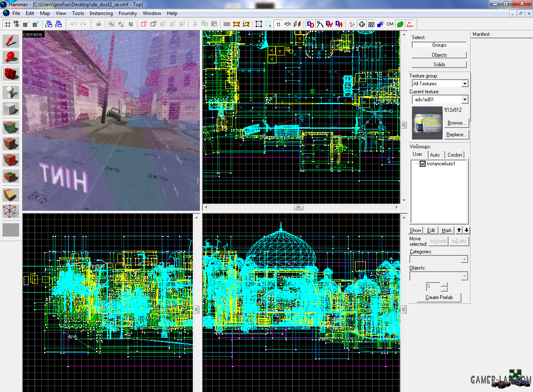The width and height of the screenshot is (533, 392).
Task: Click the Displacement walkable 'DW' icon
Action: pyautogui.click(x=330, y=24)
